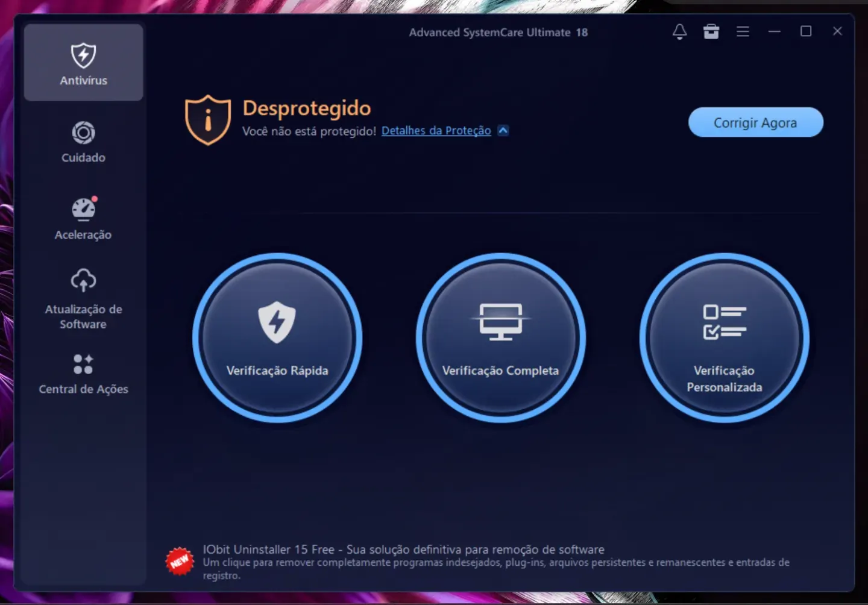Screen dimensions: 868x605
Task: Open the IObit Uninstaller 15 Free promotion
Action: (403, 550)
